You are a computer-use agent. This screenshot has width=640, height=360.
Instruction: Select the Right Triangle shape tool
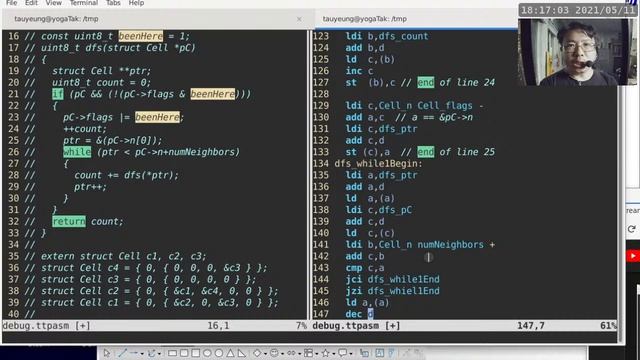242,353
